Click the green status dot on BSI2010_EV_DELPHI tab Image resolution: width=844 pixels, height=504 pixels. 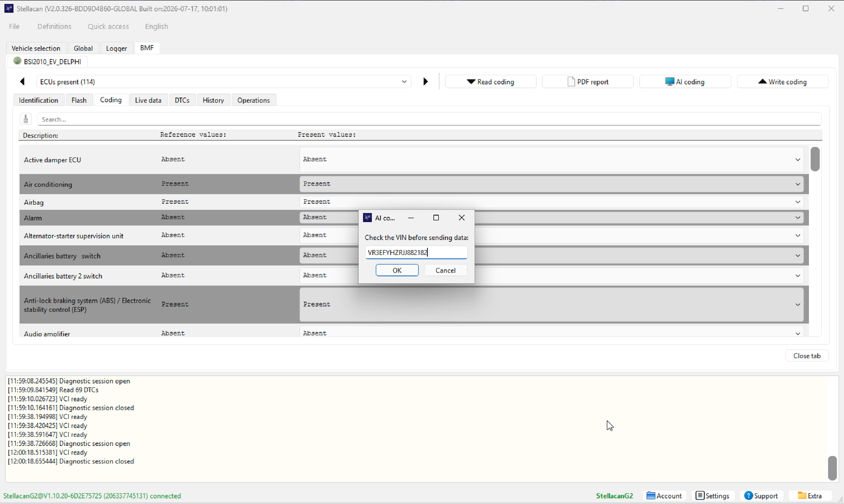[17, 61]
